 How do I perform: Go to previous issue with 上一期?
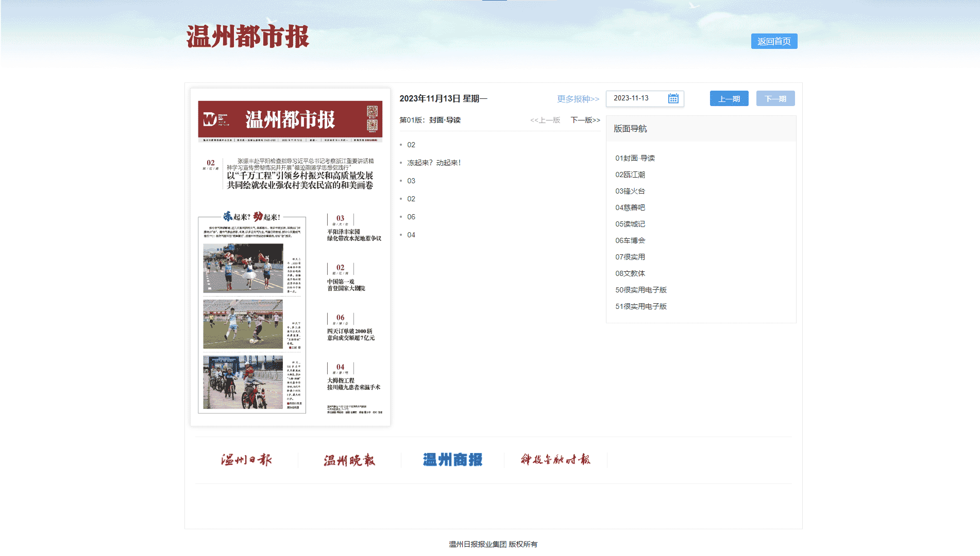point(729,98)
